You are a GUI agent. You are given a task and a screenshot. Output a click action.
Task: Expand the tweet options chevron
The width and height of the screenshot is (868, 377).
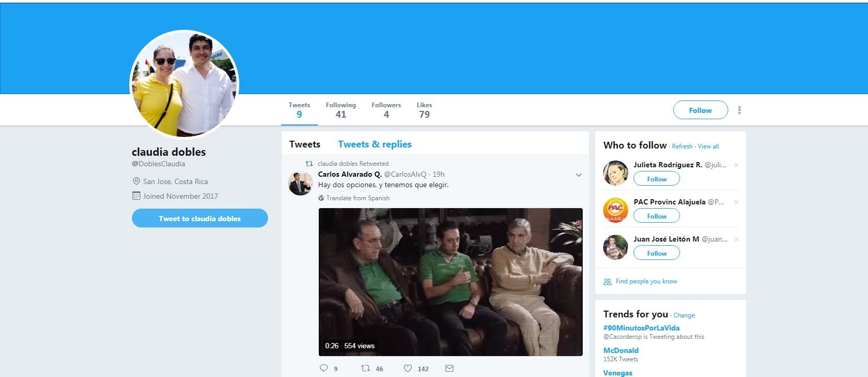tap(578, 175)
